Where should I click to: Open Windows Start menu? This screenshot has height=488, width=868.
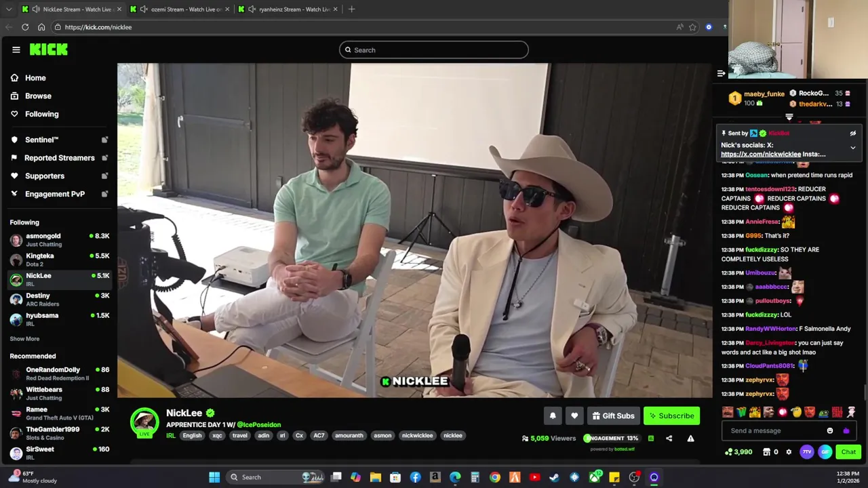tap(214, 477)
